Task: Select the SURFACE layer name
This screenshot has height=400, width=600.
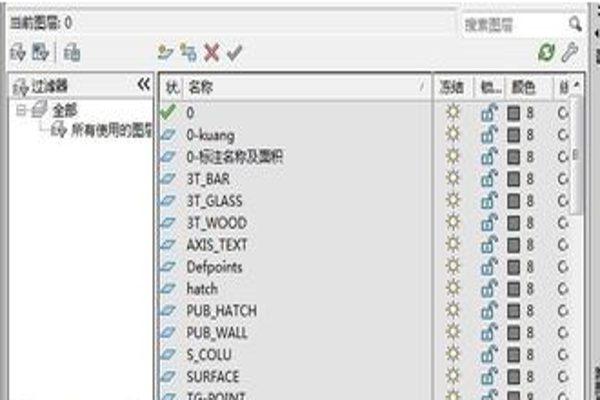Action: (213, 377)
